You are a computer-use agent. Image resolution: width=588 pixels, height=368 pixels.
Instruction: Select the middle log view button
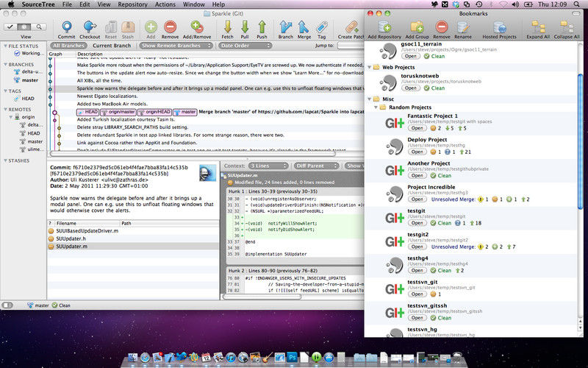tap(24, 26)
